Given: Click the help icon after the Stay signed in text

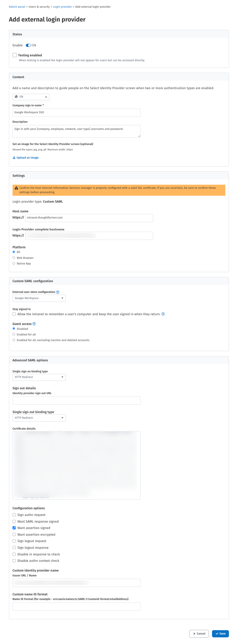Looking at the screenshot, I should [x=163, y=314].
